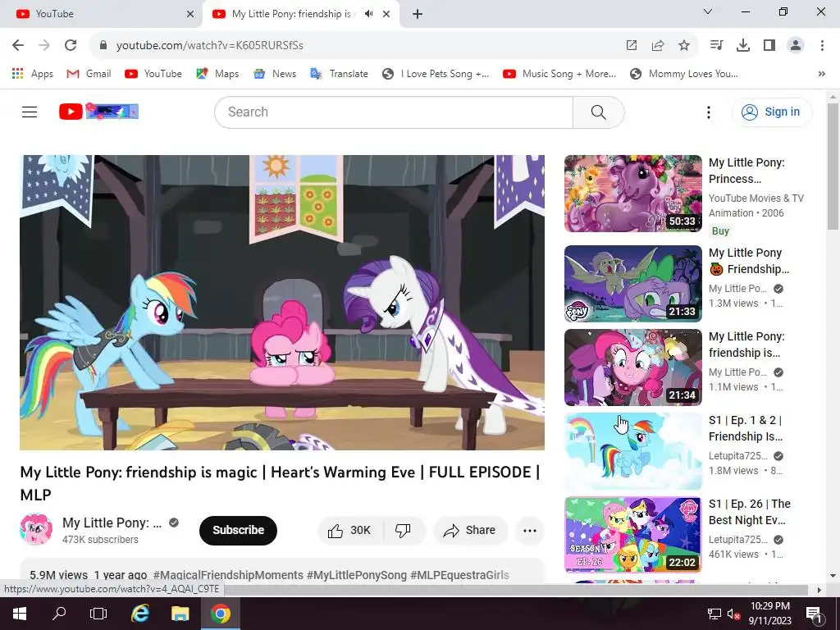Open the Apps bookmark shortcut
Image resolution: width=840 pixels, height=630 pixels.
click(33, 74)
